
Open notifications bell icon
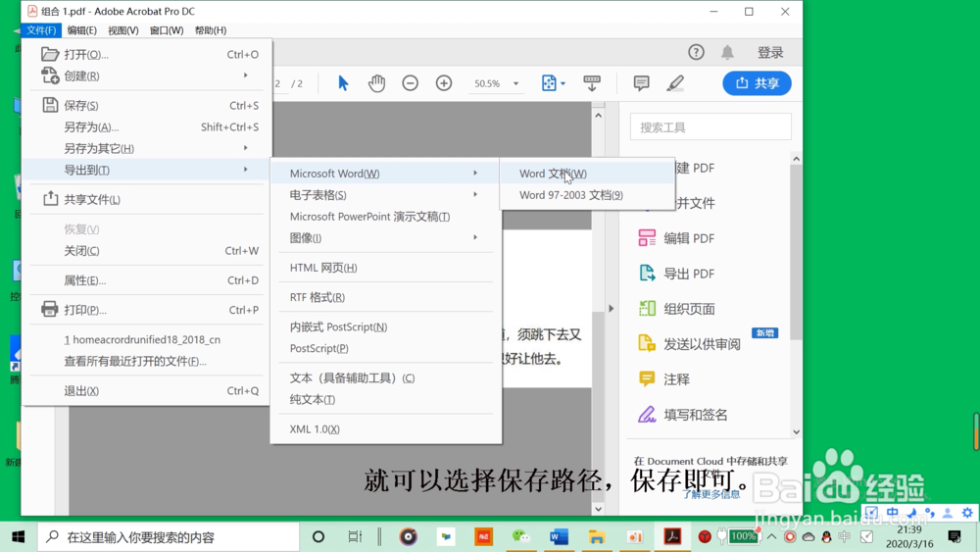(727, 53)
